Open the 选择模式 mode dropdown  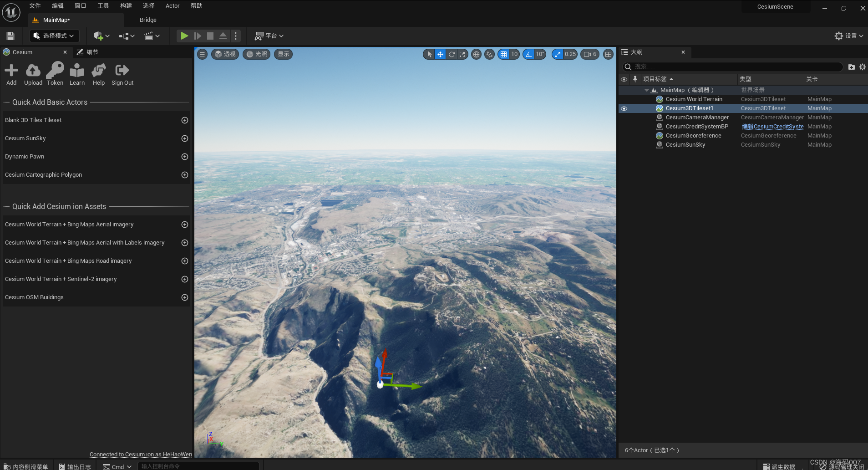[x=54, y=36]
